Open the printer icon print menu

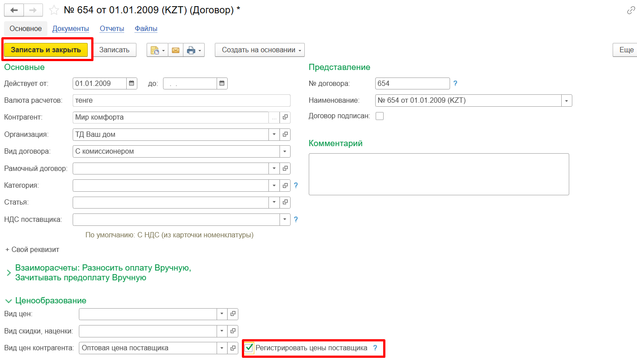[194, 50]
